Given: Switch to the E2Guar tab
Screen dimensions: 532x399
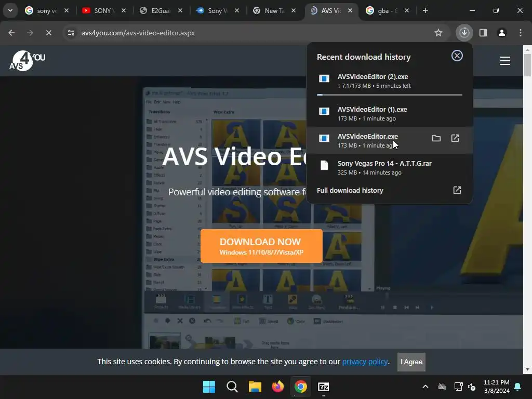Looking at the screenshot, I should tap(160, 10).
